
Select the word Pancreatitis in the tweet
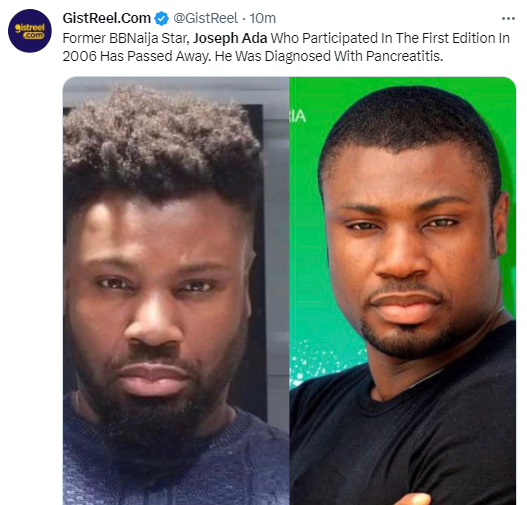[x=404, y=56]
